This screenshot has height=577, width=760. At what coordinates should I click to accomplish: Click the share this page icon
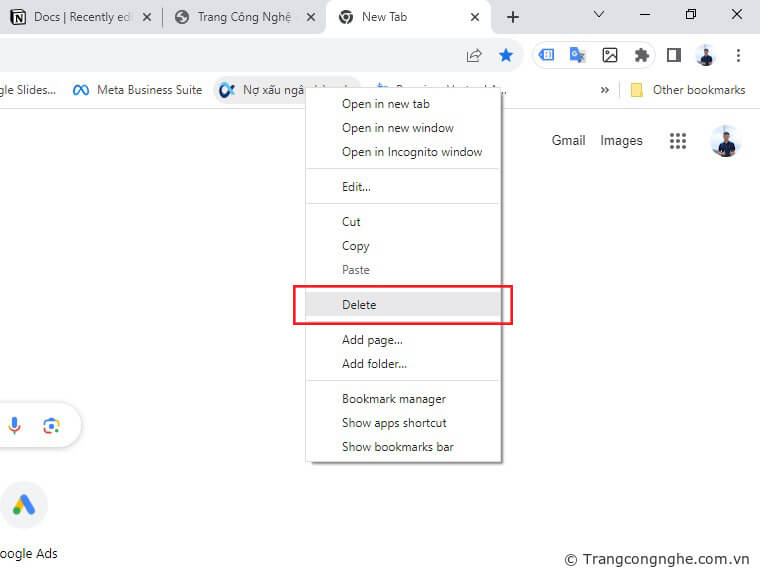coord(474,56)
